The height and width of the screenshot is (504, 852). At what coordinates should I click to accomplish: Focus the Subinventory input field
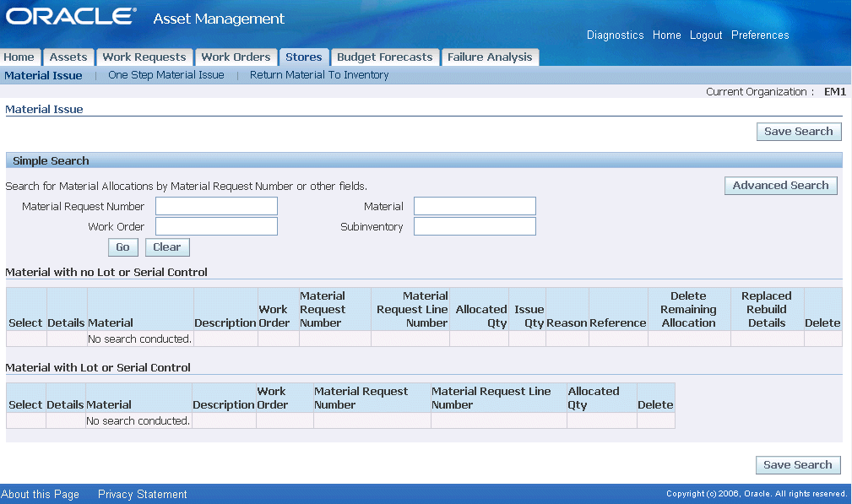tap(475, 226)
